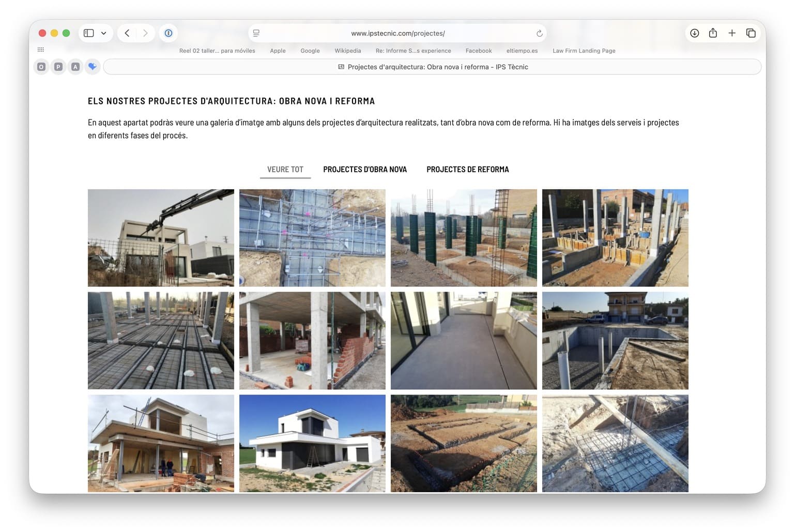Viewport: 795px width, 532px height.
Task: Expand the tab group dropdown chevron
Action: coord(104,33)
